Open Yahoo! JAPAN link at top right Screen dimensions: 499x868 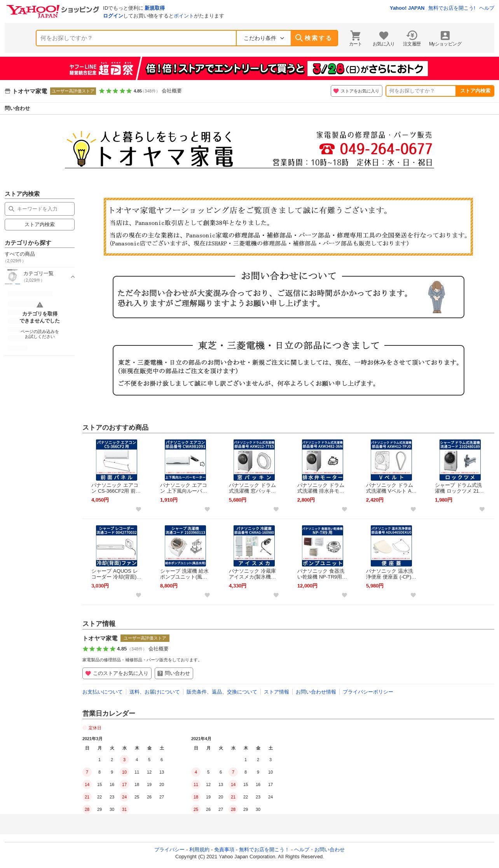(x=407, y=8)
